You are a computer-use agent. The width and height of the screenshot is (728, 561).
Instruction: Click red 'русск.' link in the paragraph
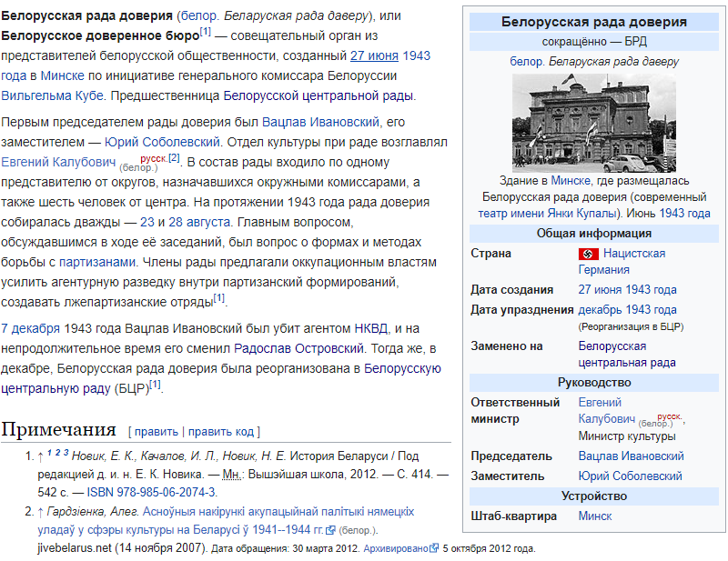coord(153,158)
